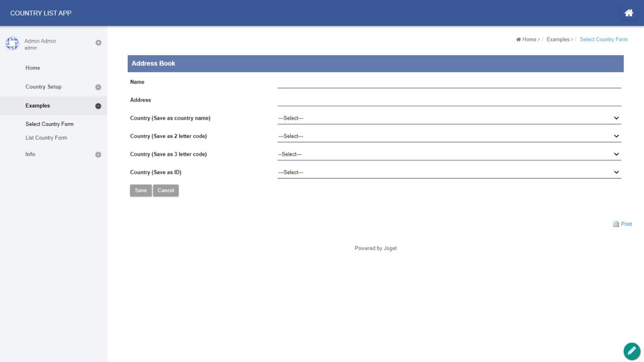Click the Print link
Screen dimensions: 644x362
[x=626, y=224]
